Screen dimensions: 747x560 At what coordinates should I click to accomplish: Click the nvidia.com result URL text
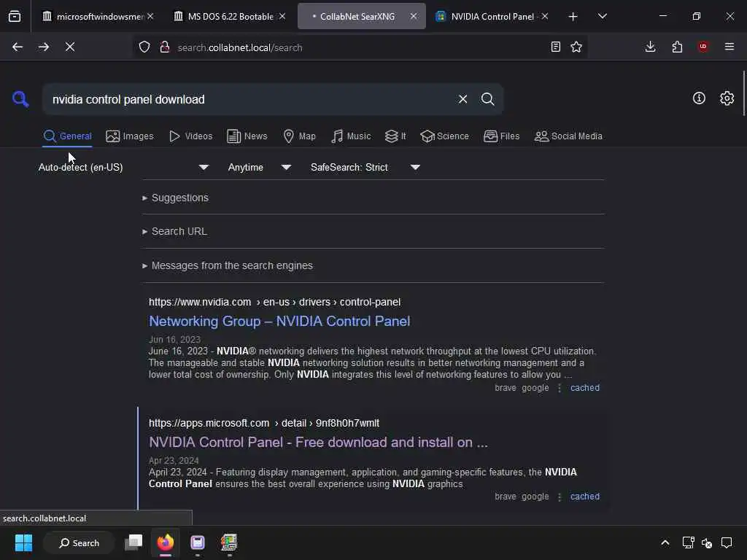click(274, 302)
